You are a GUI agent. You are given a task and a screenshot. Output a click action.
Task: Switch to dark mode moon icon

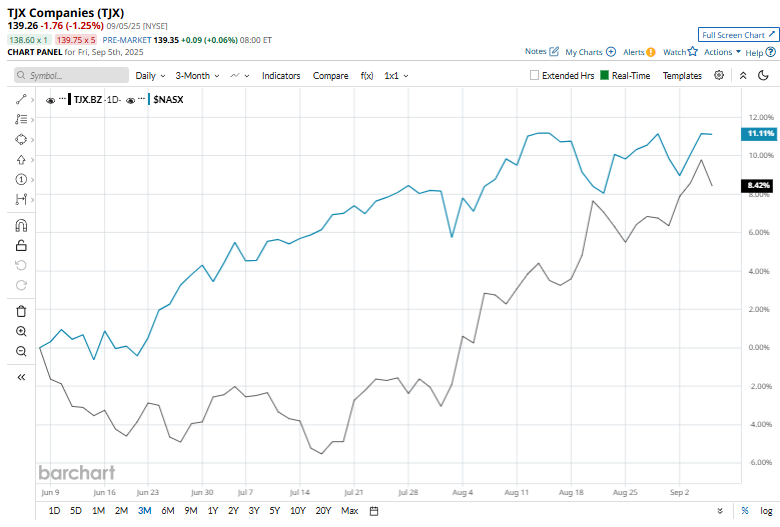[x=763, y=76]
